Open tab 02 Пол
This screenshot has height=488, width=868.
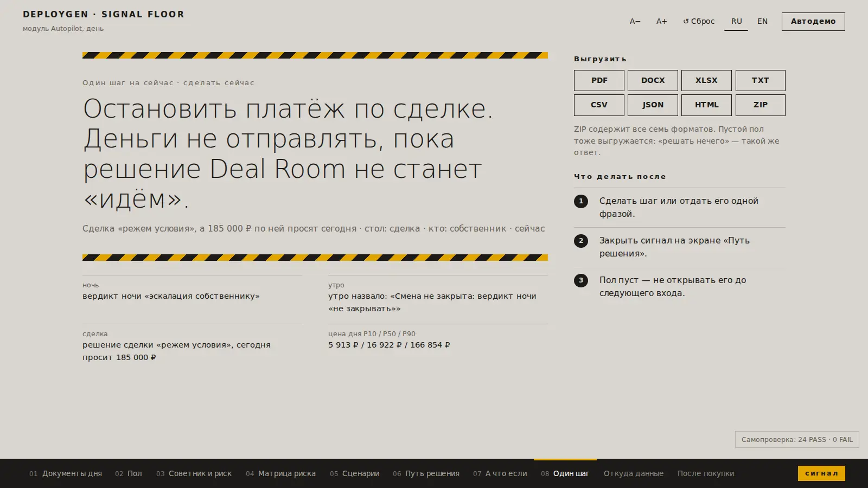point(129,473)
